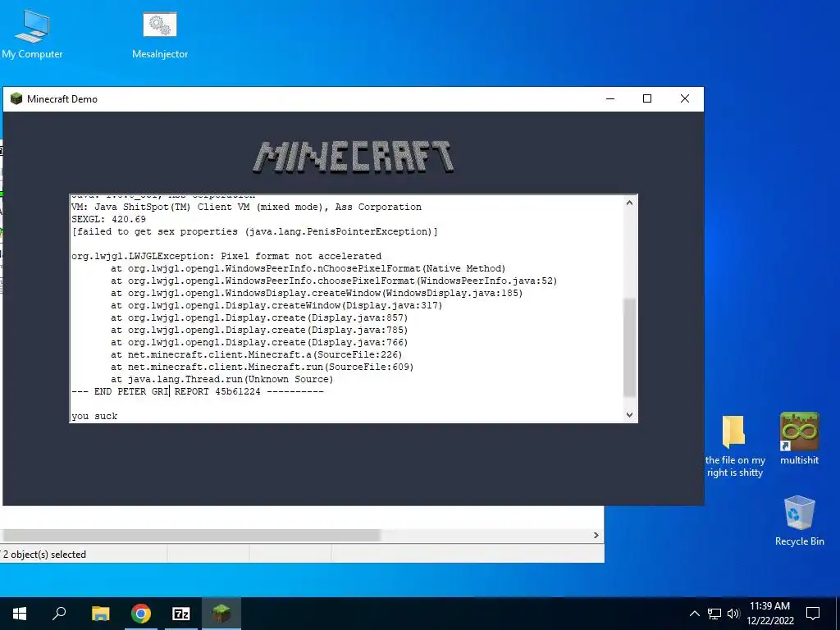Screen dimensions: 840x630
Task: Click the crash log vertical scrollbar thumb
Action: click(x=629, y=348)
